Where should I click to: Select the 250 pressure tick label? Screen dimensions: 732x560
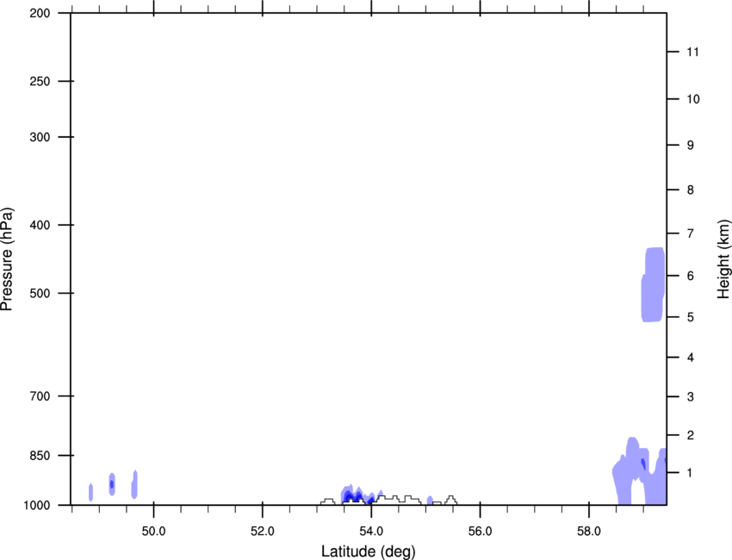[40, 81]
